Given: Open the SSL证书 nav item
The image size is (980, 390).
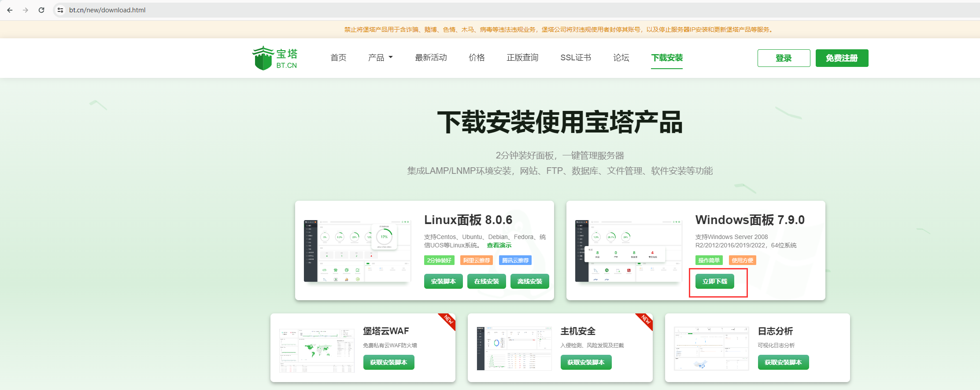Looking at the screenshot, I should point(576,58).
